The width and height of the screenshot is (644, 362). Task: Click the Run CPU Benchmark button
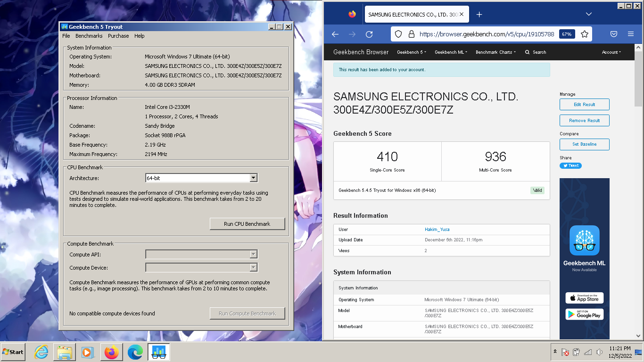pyautogui.click(x=247, y=224)
